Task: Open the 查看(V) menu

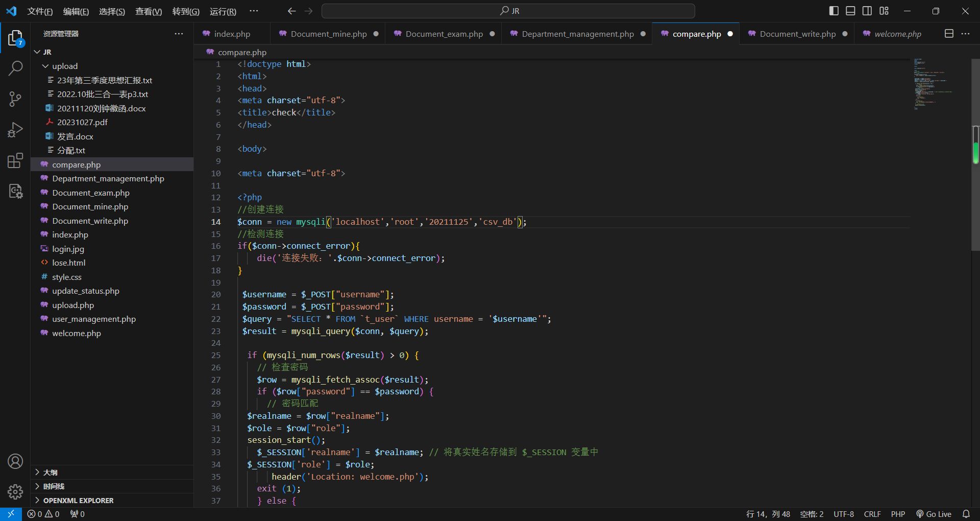Action: click(x=148, y=11)
